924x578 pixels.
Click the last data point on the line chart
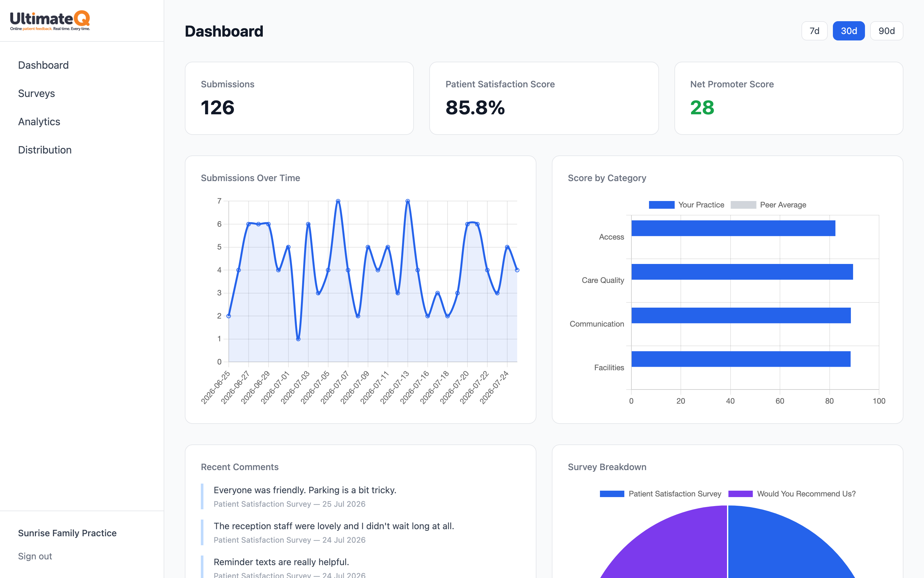point(517,270)
